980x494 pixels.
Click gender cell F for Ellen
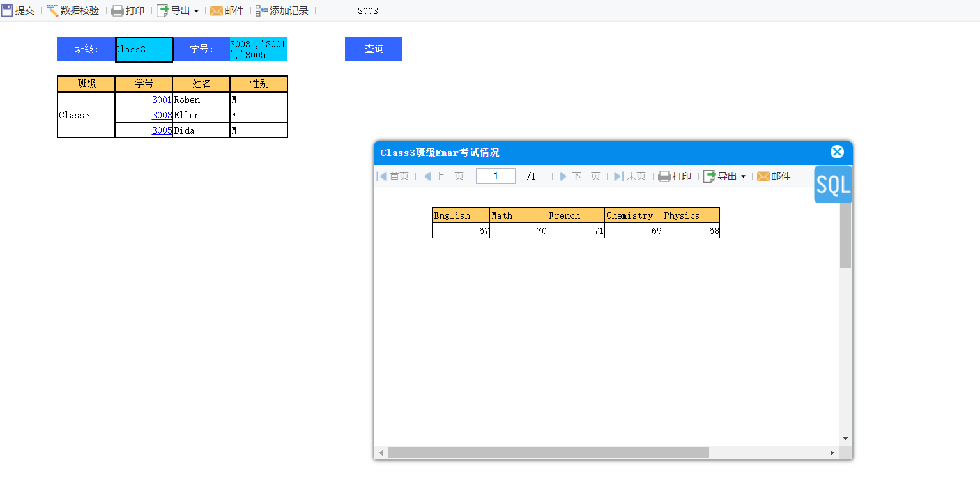[x=259, y=115]
